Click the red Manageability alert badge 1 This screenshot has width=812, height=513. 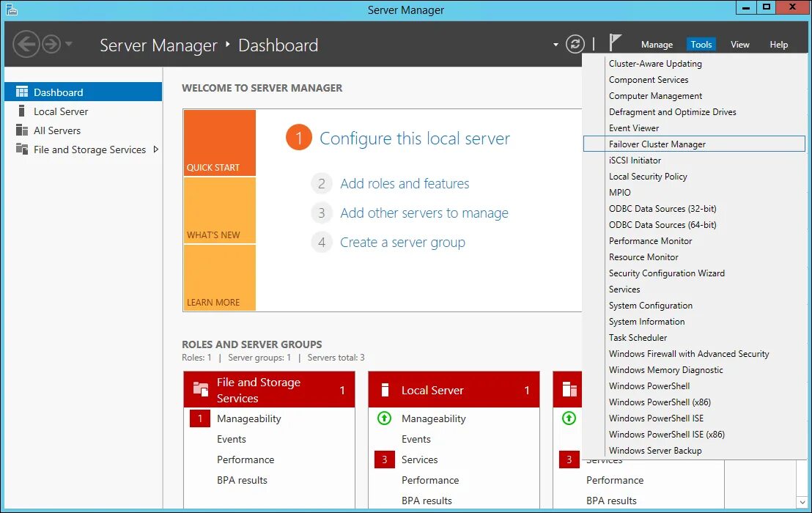coord(200,418)
